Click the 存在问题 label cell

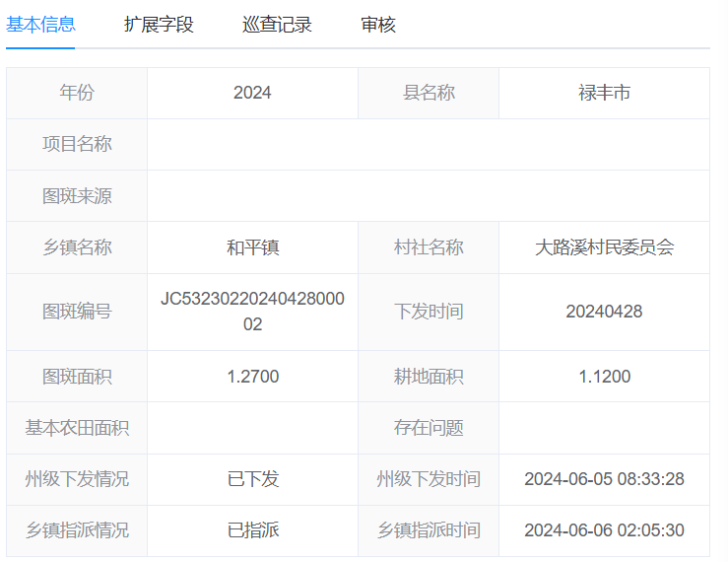click(429, 428)
